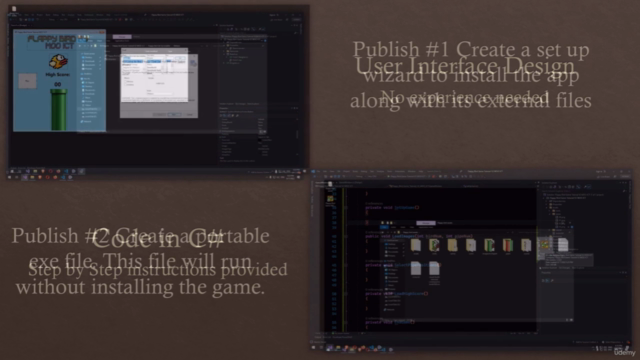Viewport: 640px width, 360px height.
Task: Select the solid red folder in file browser
Action: pos(507,245)
